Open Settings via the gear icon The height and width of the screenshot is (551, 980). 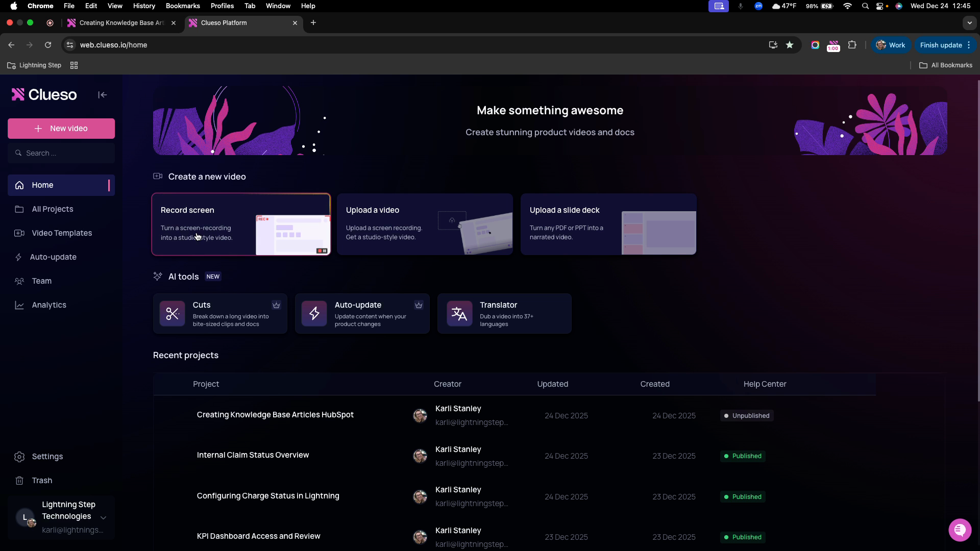47,457
